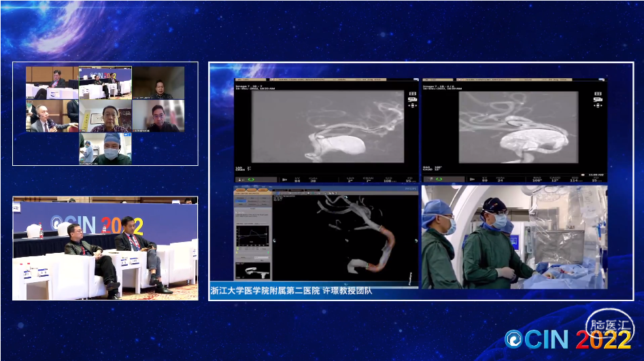Click green status control below right angiogram
The height and width of the screenshot is (361, 644).
coord(439,179)
